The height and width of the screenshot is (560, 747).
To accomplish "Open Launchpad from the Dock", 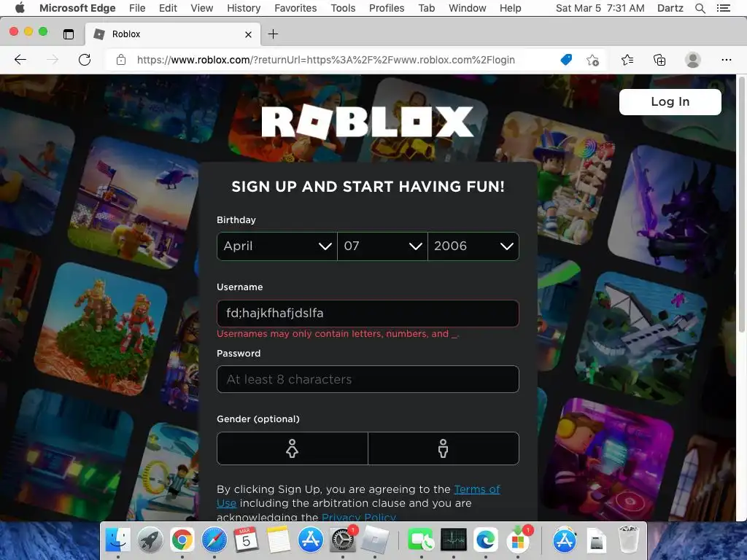I will (150, 540).
